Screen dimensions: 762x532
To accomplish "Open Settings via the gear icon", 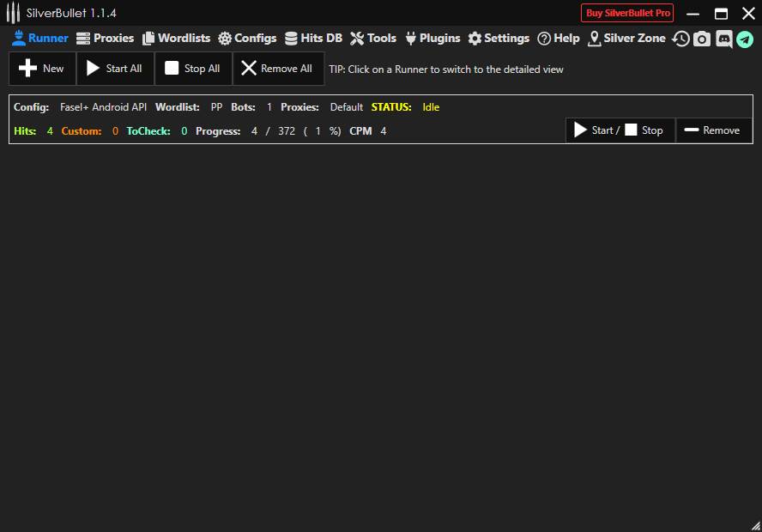I will 498,38.
